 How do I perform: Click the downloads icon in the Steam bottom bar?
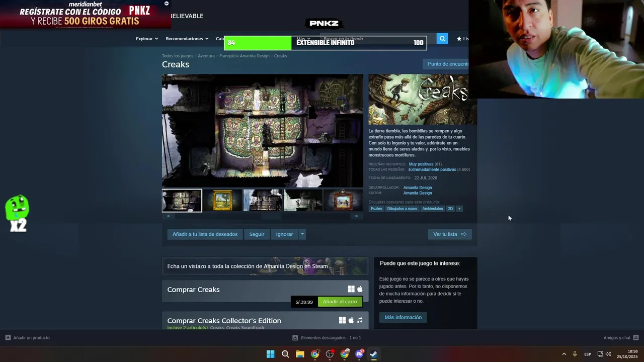[x=295, y=338]
